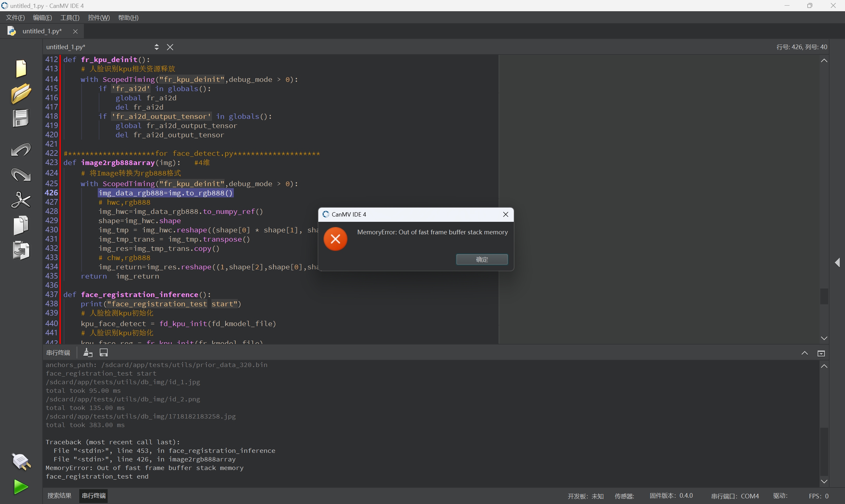Open the 控件(W) menu
This screenshot has width=845, height=504.
tap(98, 17)
